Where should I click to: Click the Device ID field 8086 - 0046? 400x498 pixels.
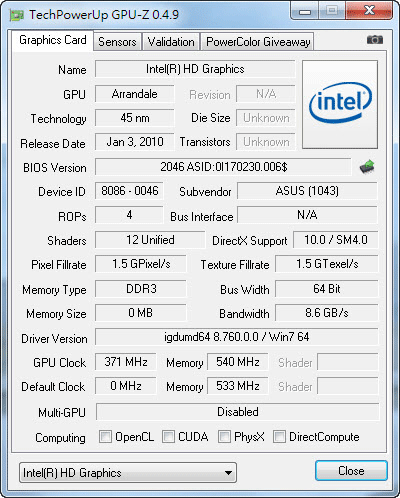[x=130, y=191]
